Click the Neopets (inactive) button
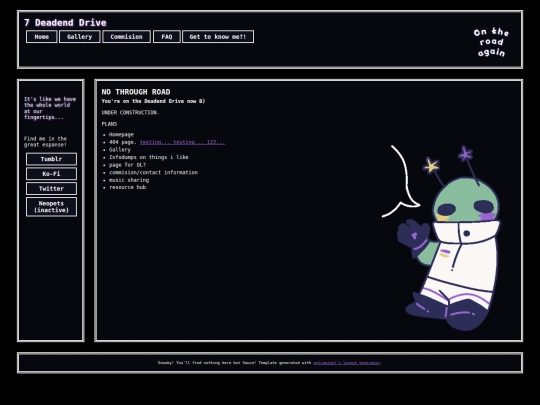The image size is (540, 405). pos(51,207)
